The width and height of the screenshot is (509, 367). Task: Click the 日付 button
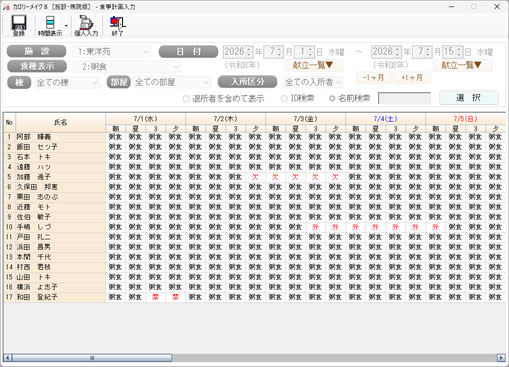point(188,52)
